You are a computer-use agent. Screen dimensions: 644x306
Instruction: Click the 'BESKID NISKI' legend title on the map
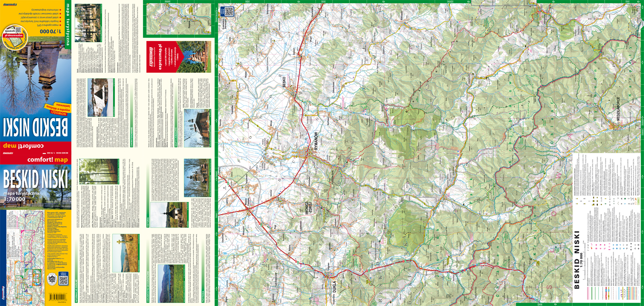pyautogui.click(x=577, y=260)
